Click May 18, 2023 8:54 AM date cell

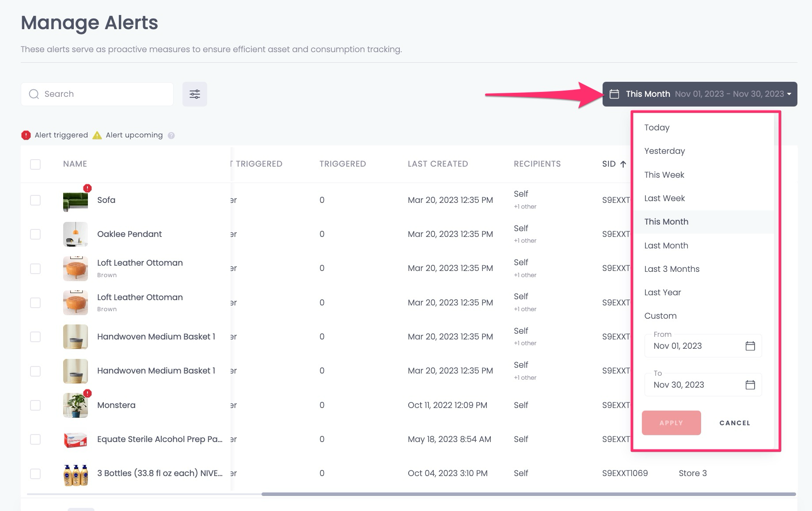tap(449, 439)
